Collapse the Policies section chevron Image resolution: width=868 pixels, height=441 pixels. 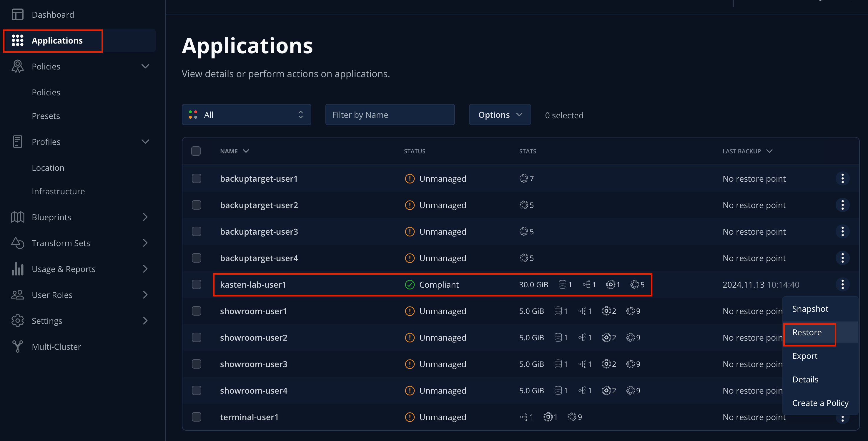click(145, 67)
